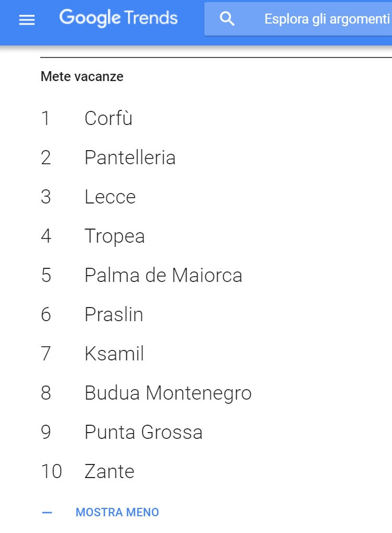Click the Mete vacanze heading
The height and width of the screenshot is (533, 392).
tap(82, 76)
